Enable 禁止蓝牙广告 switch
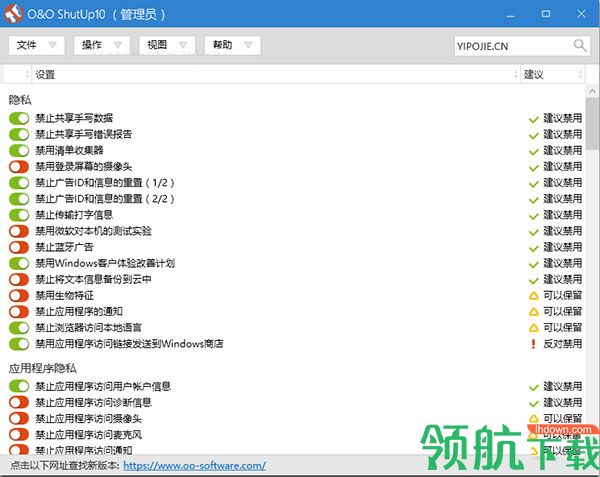 coord(19,247)
